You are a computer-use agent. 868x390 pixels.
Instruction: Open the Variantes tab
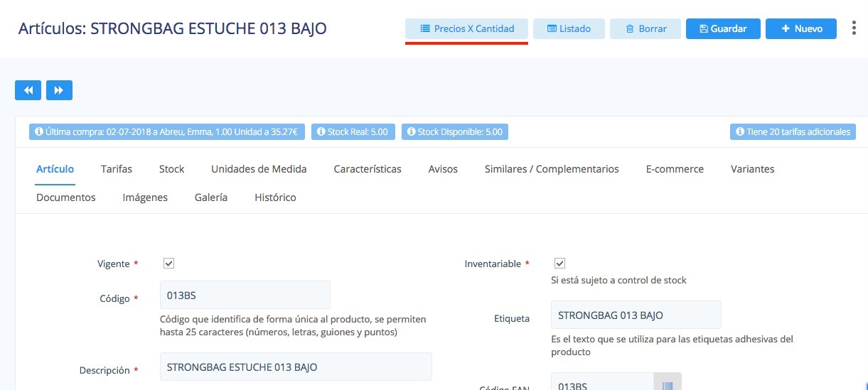coord(752,169)
